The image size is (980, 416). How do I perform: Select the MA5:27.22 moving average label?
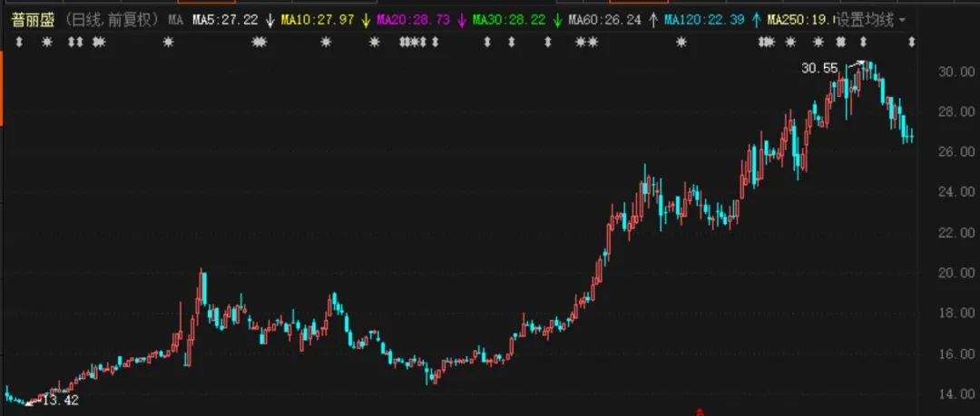(x=225, y=21)
